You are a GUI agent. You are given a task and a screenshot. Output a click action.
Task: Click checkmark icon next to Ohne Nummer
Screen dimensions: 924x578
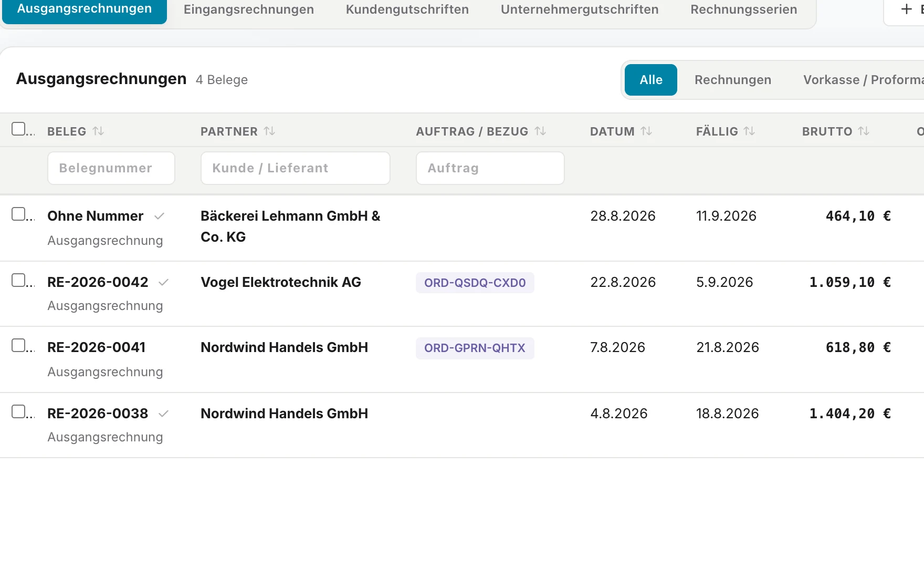[160, 216]
